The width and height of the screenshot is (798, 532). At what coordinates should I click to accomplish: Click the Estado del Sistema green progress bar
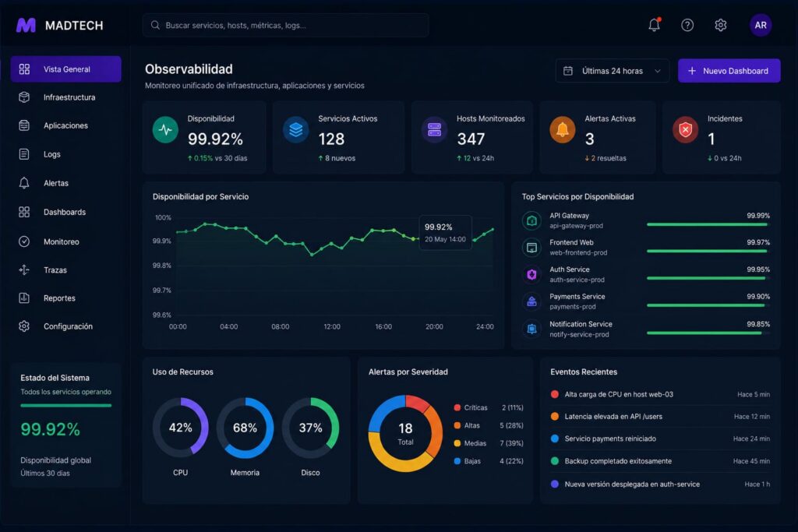(65, 405)
